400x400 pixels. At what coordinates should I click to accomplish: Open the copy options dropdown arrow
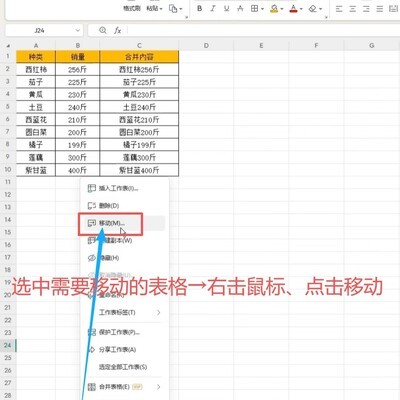tap(181, 9)
